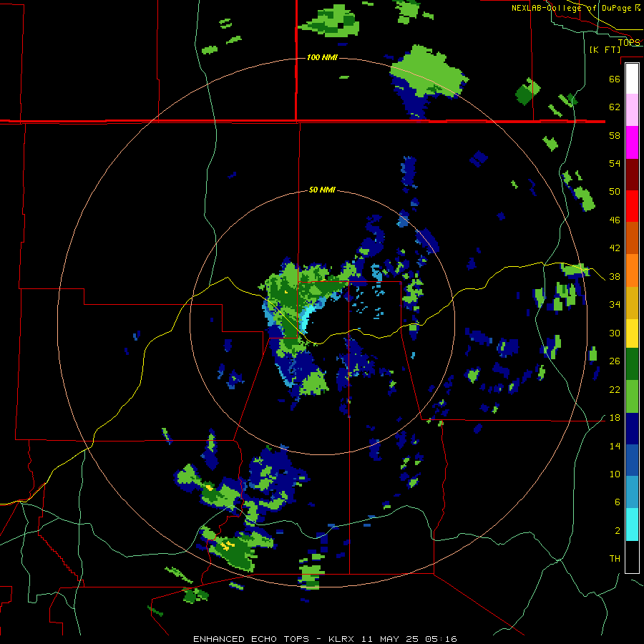644x644 pixels.
Task: Click the navy 22 kft legend swatch
Action: click(x=632, y=429)
